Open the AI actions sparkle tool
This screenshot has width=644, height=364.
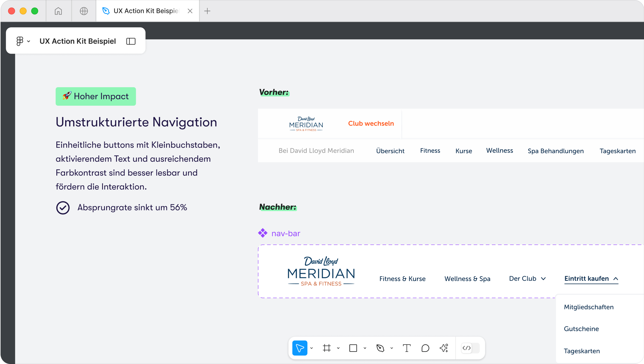click(444, 348)
